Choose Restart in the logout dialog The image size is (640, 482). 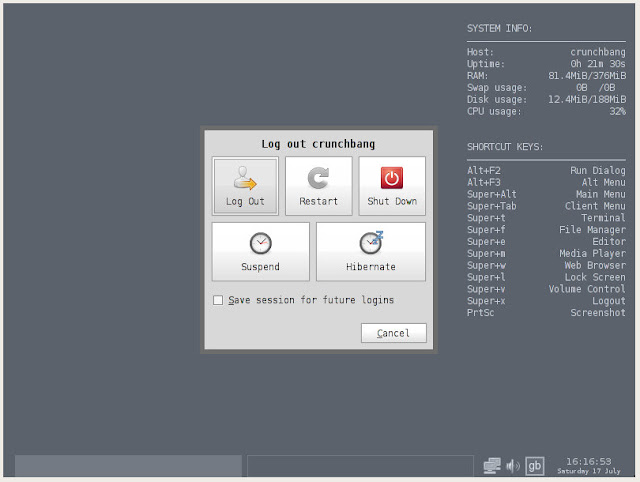click(318, 186)
